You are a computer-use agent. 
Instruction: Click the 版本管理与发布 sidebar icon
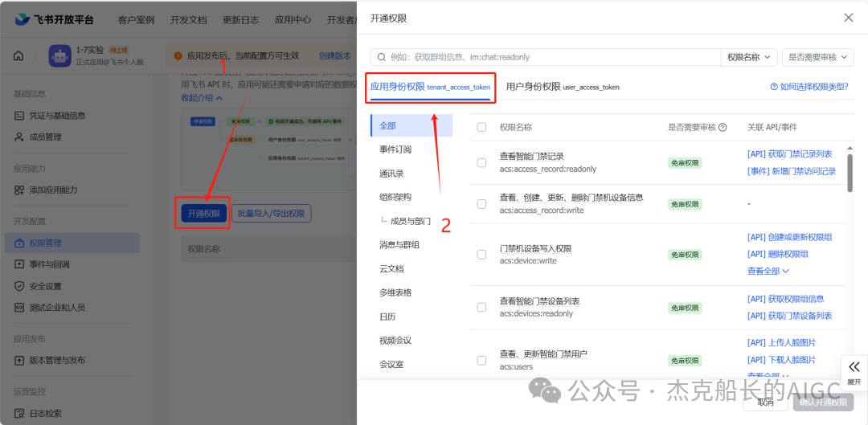(19, 360)
